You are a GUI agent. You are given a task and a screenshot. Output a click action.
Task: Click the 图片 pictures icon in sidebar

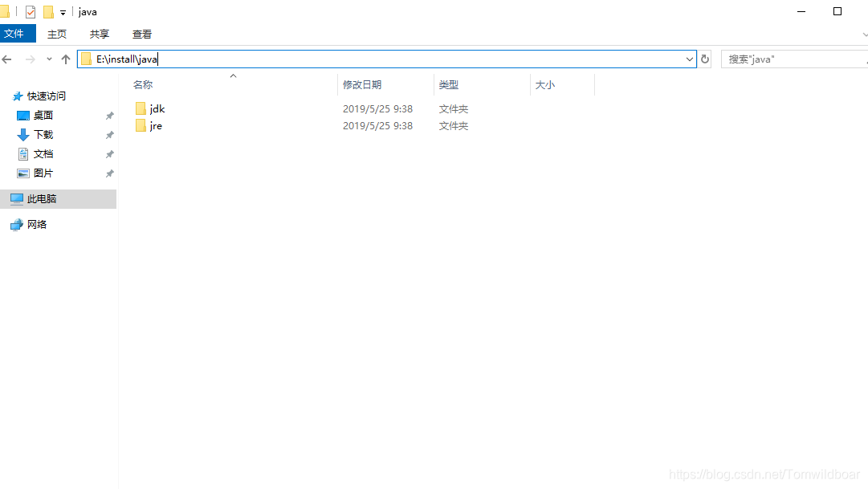click(23, 173)
